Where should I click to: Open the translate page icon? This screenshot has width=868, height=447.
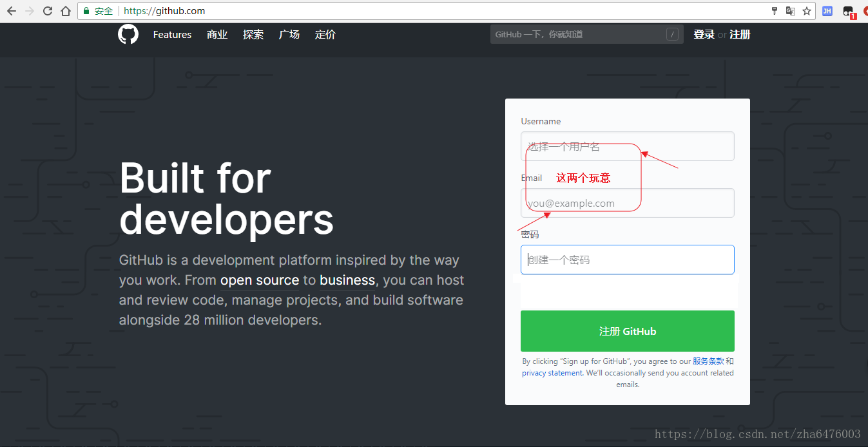pos(791,11)
